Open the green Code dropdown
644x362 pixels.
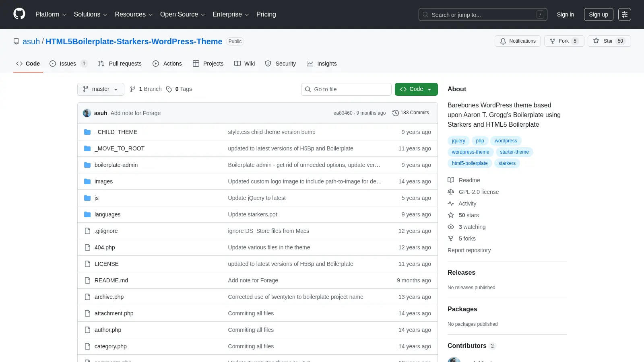point(416,89)
